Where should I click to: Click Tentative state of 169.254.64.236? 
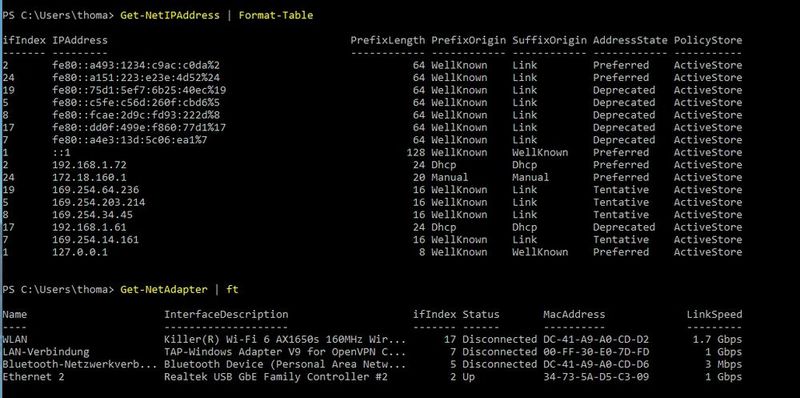[621, 190]
